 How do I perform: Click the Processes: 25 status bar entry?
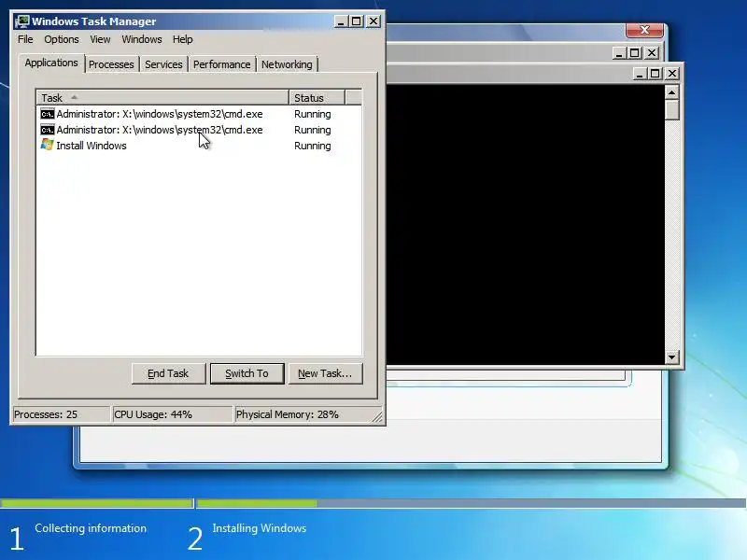click(x=61, y=414)
